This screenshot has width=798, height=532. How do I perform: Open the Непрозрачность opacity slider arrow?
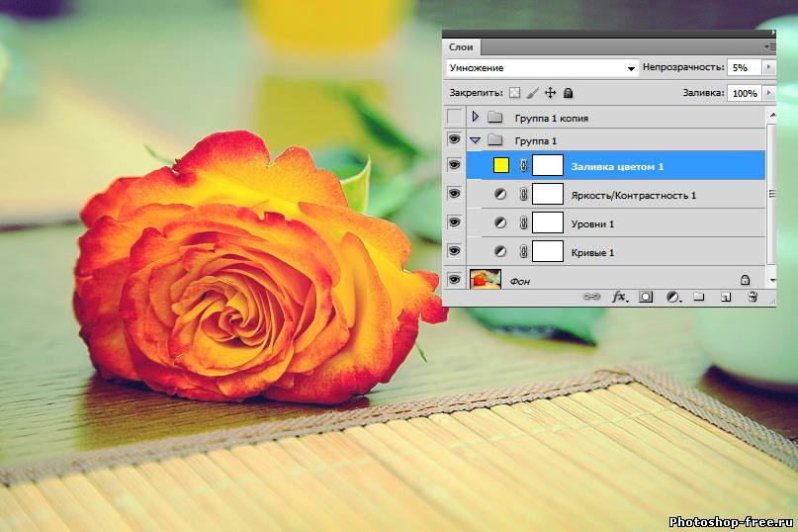point(768,67)
